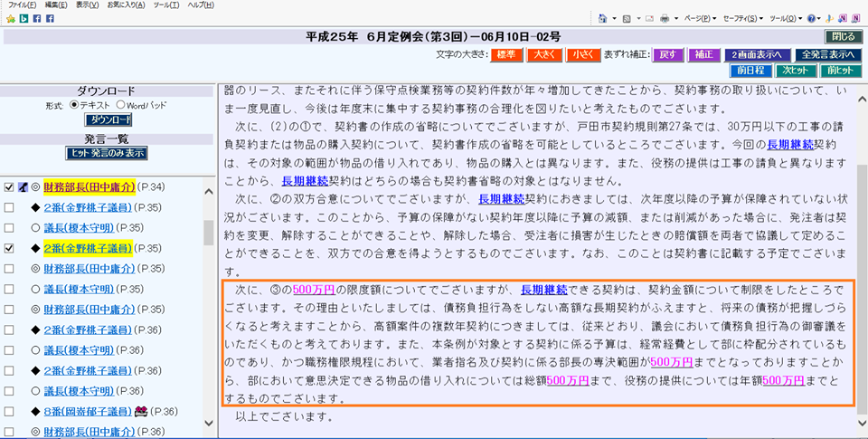Screen dimensions: 868x439
Task: Open the dropdown arrow next to printer icon
Action: (675, 18)
